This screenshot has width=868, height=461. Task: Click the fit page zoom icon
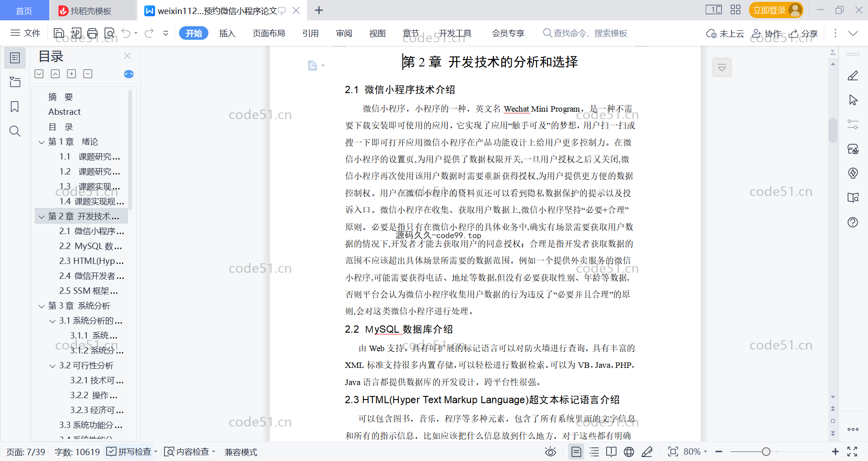(x=673, y=452)
